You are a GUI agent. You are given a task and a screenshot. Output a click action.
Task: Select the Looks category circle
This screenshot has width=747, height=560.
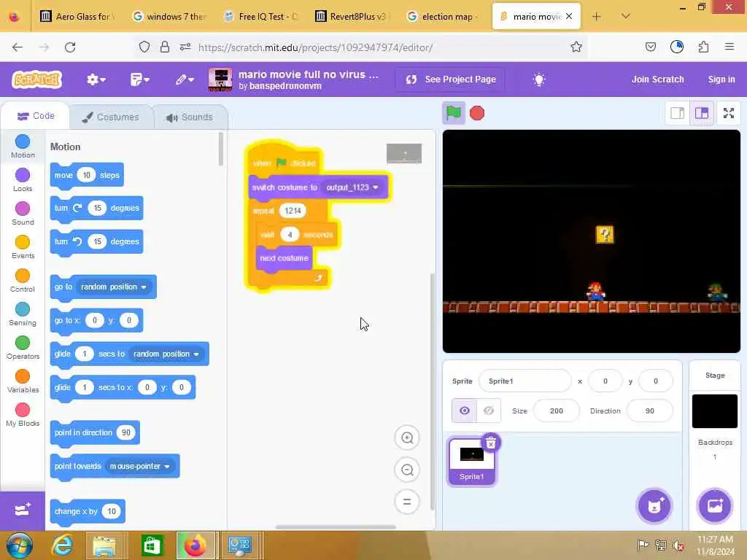(x=23, y=175)
